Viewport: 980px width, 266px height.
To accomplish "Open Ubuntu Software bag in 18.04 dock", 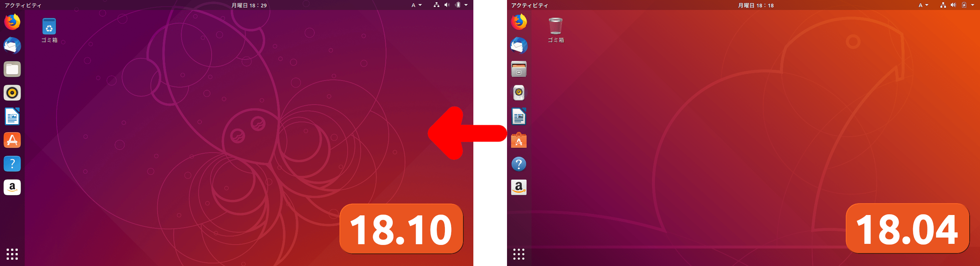I will (x=519, y=140).
